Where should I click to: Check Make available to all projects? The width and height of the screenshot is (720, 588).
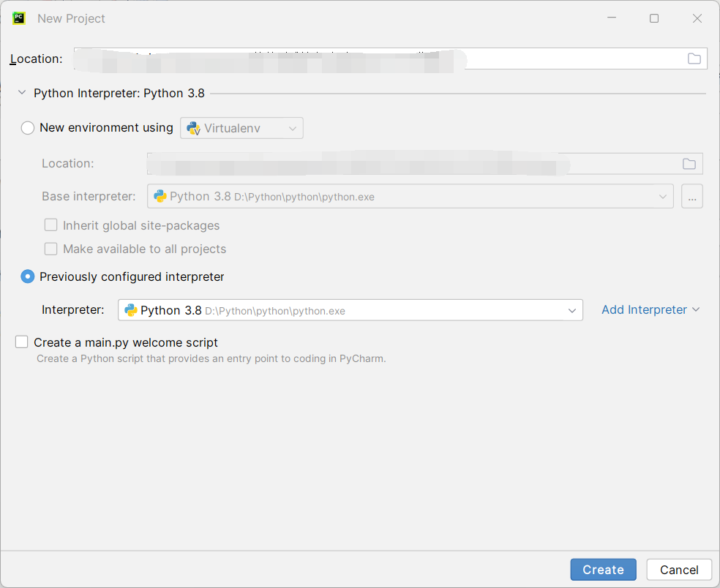pyautogui.click(x=51, y=249)
